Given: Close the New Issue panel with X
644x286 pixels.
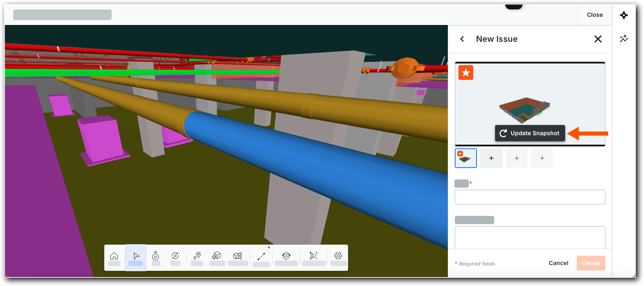Looking at the screenshot, I should [x=598, y=39].
